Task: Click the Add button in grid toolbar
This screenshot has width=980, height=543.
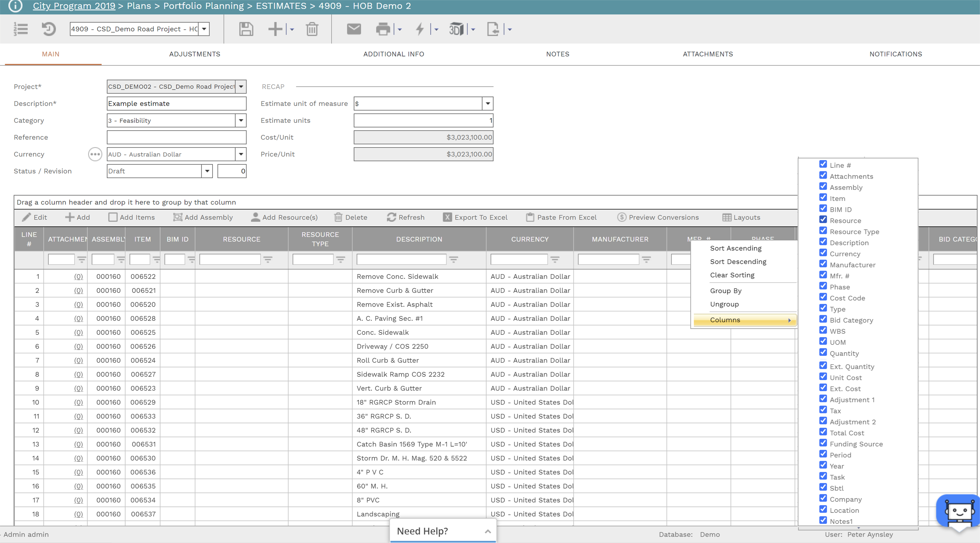Action: coord(78,217)
